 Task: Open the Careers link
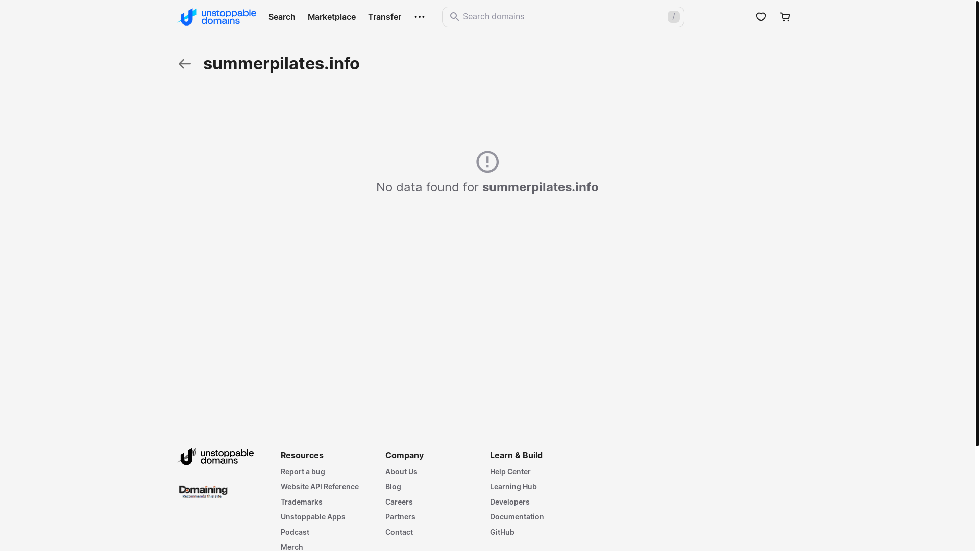[399, 502]
